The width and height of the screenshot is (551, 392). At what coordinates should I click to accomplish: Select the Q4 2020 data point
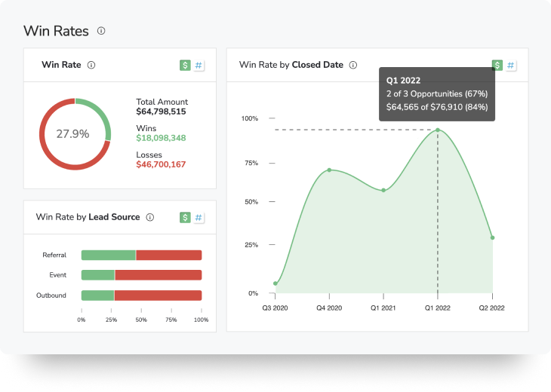tap(329, 170)
